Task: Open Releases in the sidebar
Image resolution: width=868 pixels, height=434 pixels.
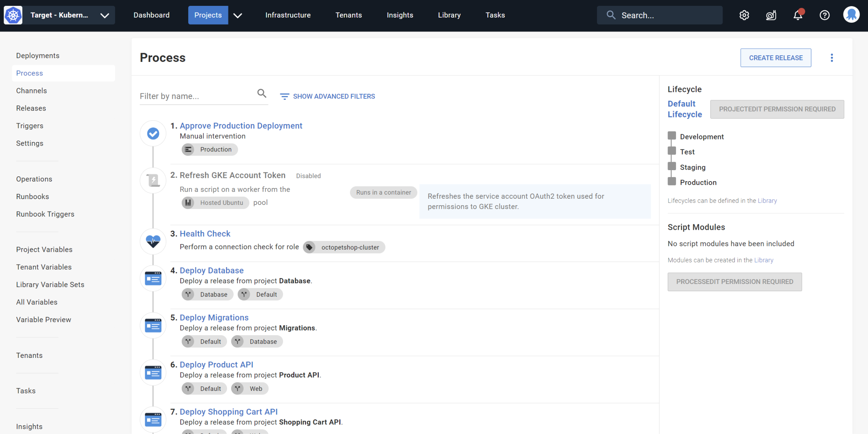Action: [x=31, y=108]
